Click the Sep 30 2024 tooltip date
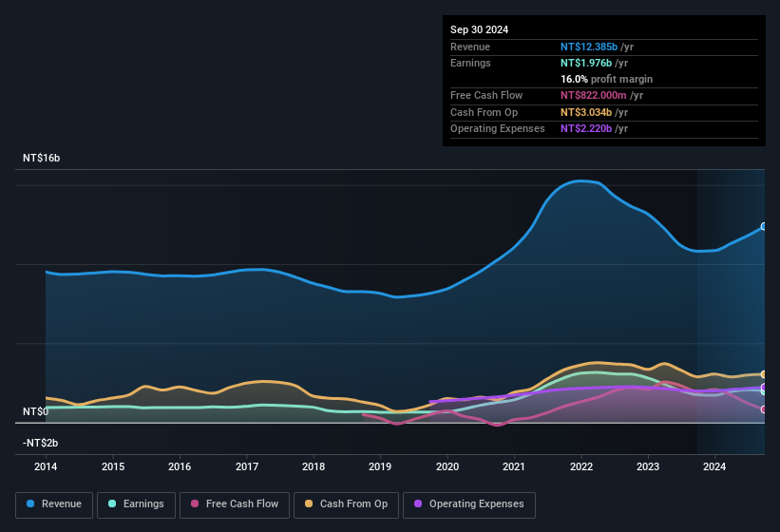 (x=479, y=29)
